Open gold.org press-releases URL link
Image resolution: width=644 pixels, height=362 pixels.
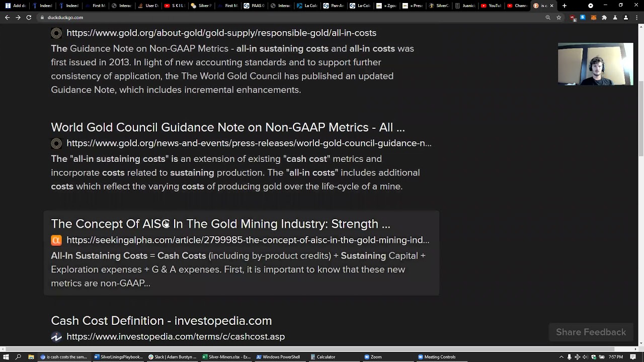point(249,143)
